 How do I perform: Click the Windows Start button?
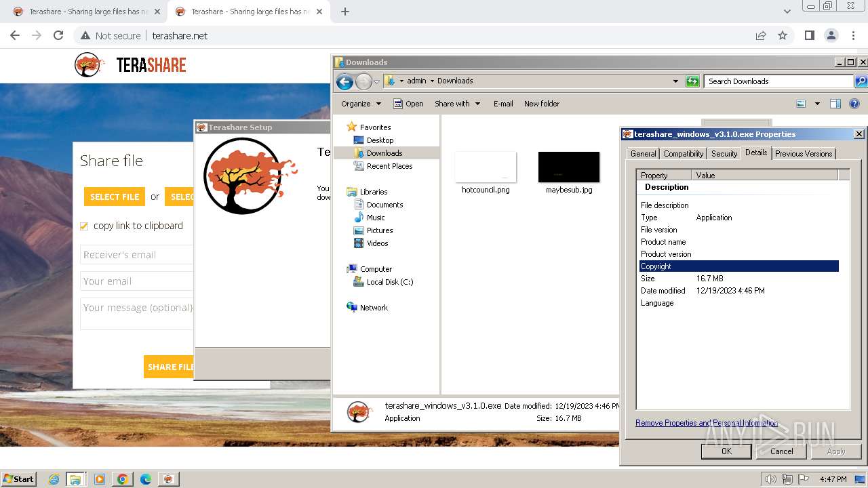(18, 479)
